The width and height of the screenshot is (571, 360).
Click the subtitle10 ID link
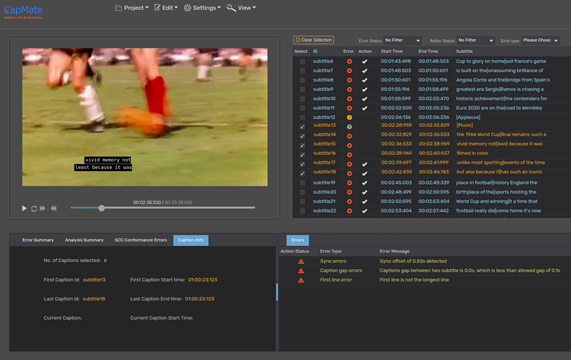(x=324, y=99)
